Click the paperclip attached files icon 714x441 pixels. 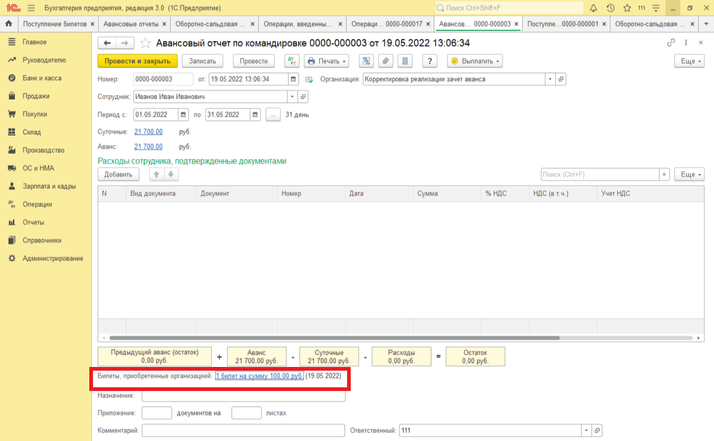[x=385, y=61]
